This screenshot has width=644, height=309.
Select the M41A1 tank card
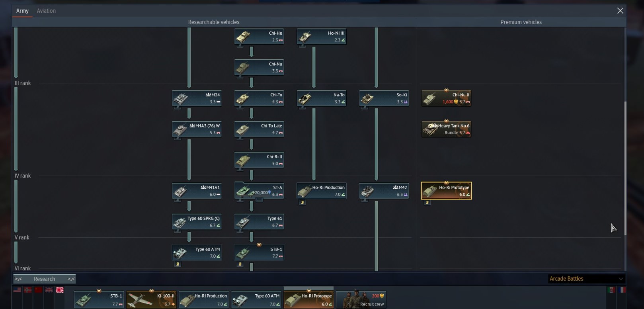point(197,191)
